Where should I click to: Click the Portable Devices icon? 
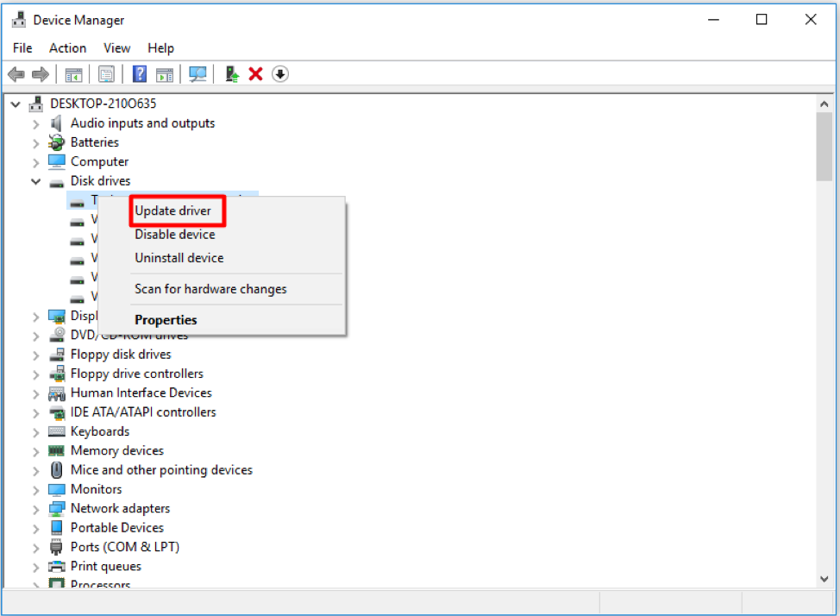56,527
